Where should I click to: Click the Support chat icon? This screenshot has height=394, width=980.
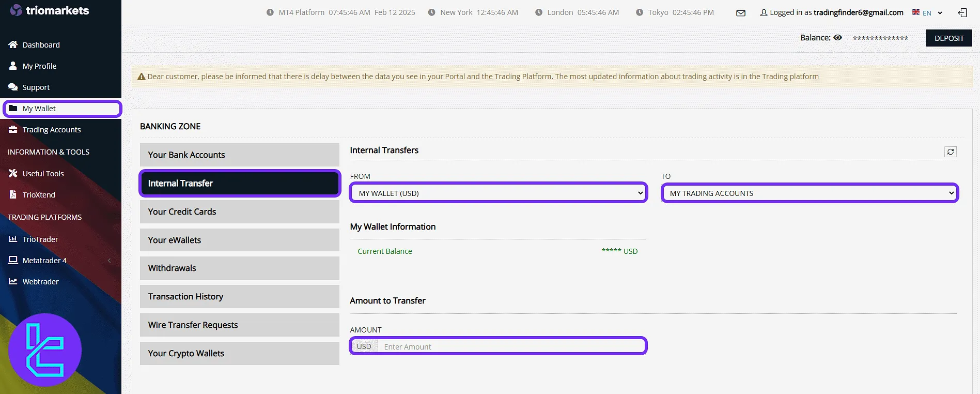click(x=13, y=87)
